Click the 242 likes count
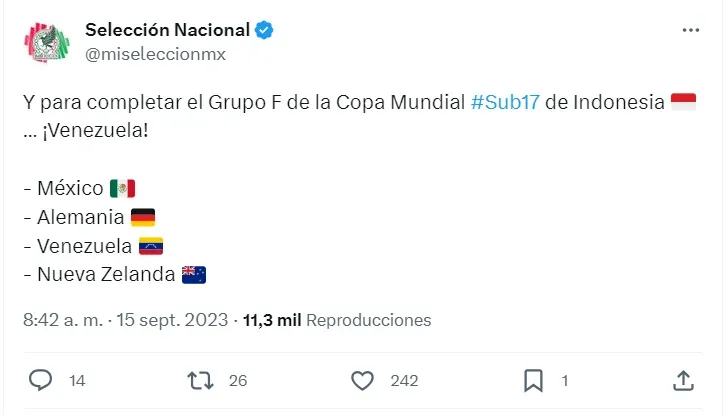 point(404,381)
